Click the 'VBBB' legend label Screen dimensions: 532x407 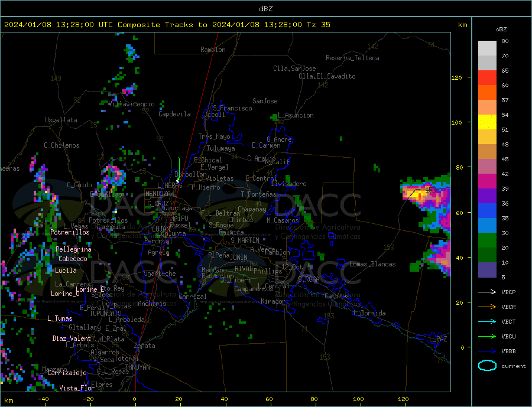point(508,351)
